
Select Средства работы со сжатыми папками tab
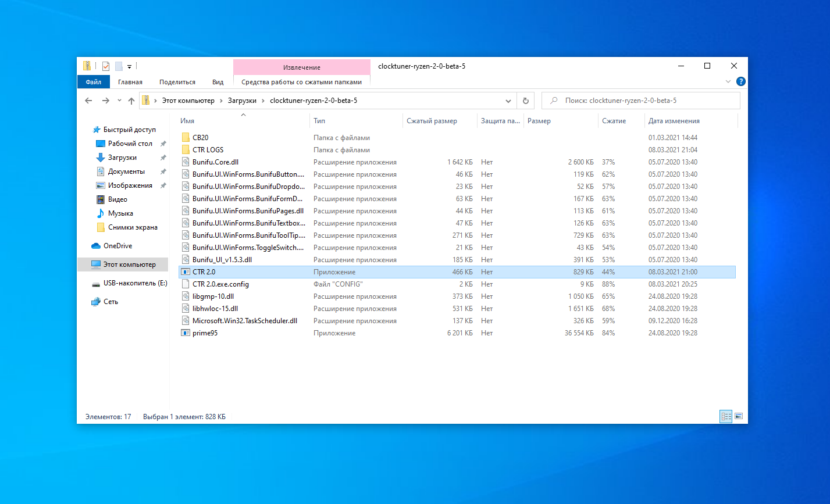pyautogui.click(x=302, y=82)
